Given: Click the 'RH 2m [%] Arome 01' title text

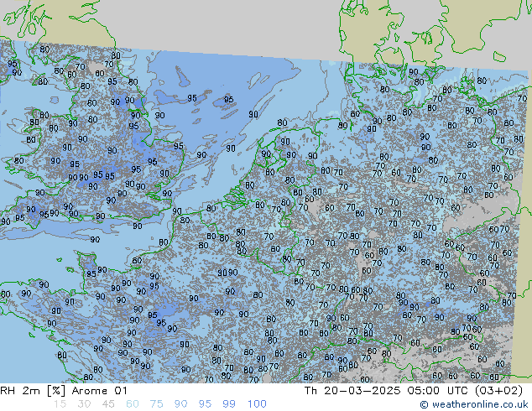Looking at the screenshot, I should [x=64, y=391].
